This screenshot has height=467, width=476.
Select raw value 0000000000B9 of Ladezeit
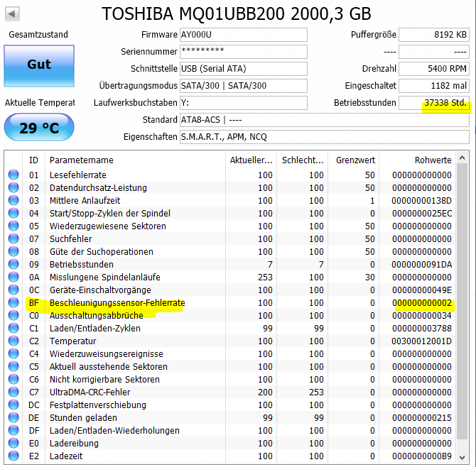[x=422, y=456]
